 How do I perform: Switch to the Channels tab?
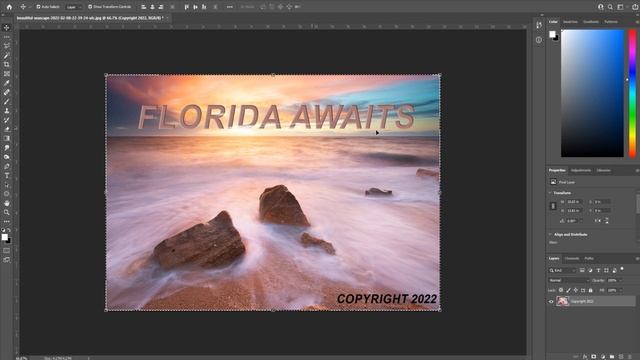tap(571, 258)
